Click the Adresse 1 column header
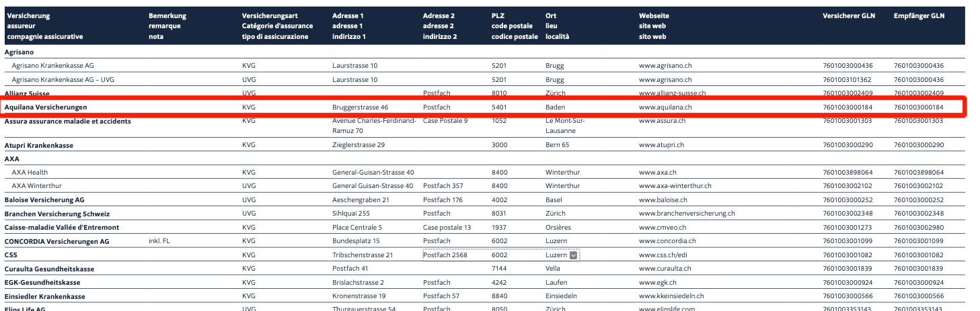 (x=349, y=26)
